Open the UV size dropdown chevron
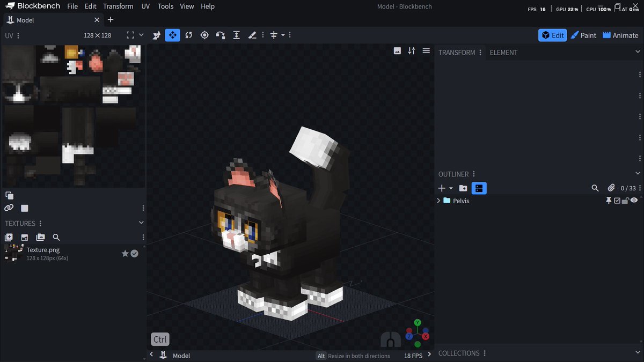644x362 pixels. pyautogui.click(x=141, y=35)
